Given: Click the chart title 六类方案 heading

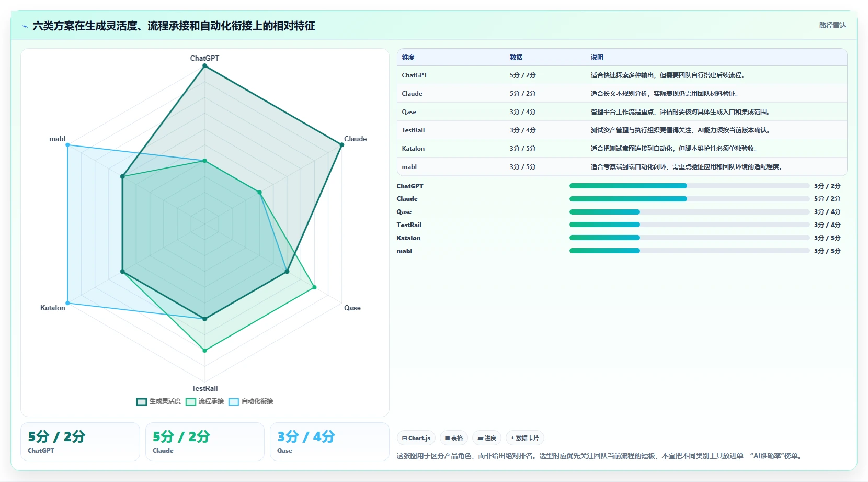Looking at the screenshot, I should (174, 26).
